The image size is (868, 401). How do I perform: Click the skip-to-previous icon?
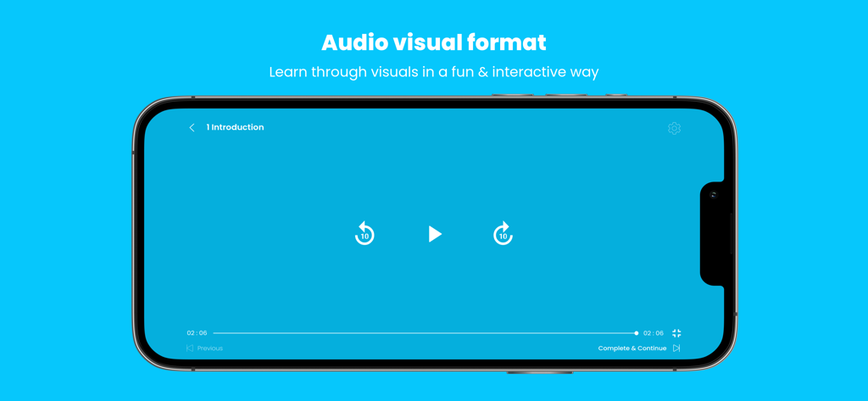[190, 348]
